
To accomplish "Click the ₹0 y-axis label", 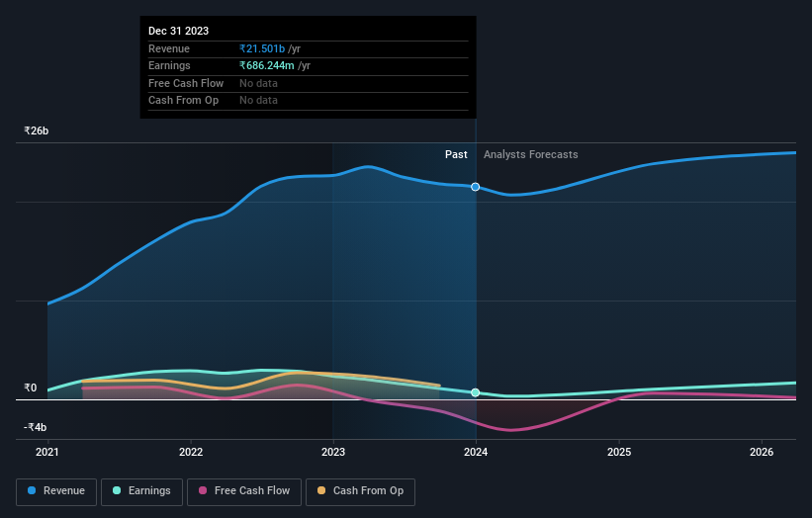I will click(x=30, y=388).
